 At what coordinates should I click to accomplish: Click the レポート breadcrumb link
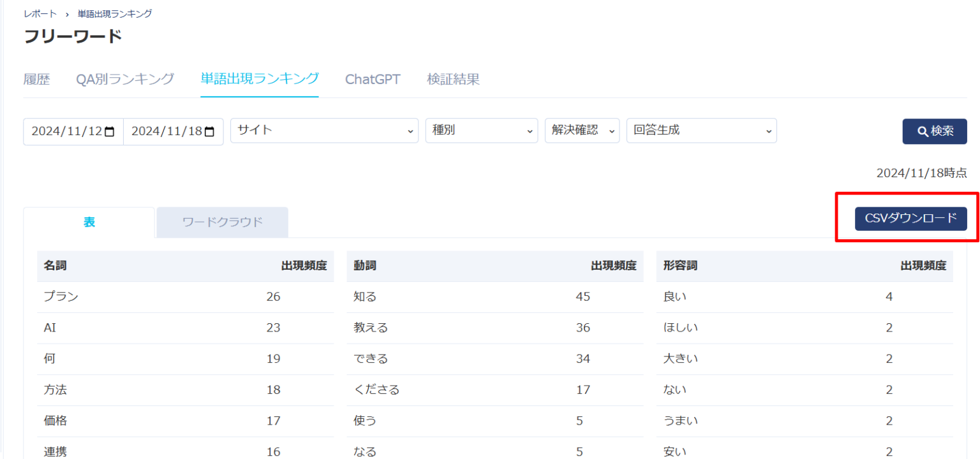click(x=40, y=13)
